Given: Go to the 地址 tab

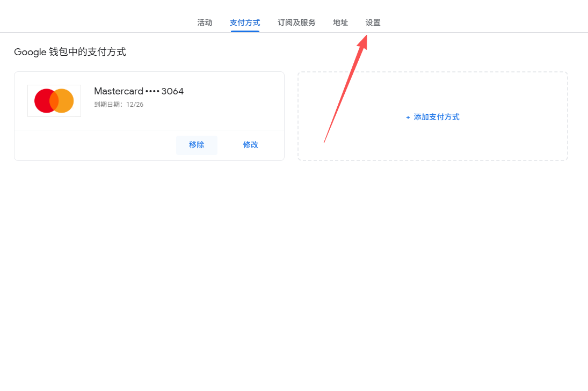Looking at the screenshot, I should [x=340, y=23].
